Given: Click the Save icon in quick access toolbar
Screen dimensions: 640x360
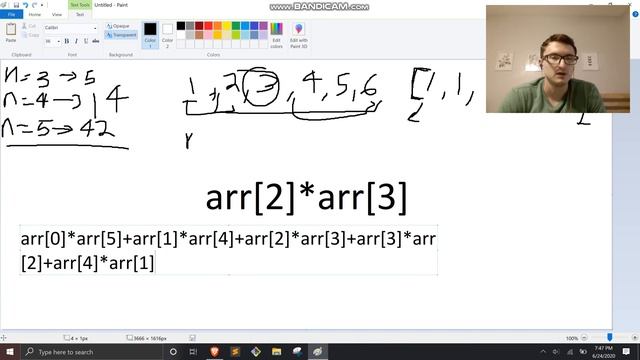Looking at the screenshot, I should [x=16, y=5].
